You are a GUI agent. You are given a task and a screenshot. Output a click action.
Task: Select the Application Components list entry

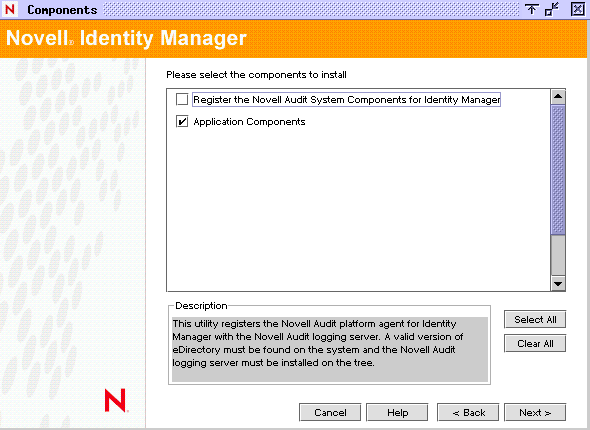[249, 122]
